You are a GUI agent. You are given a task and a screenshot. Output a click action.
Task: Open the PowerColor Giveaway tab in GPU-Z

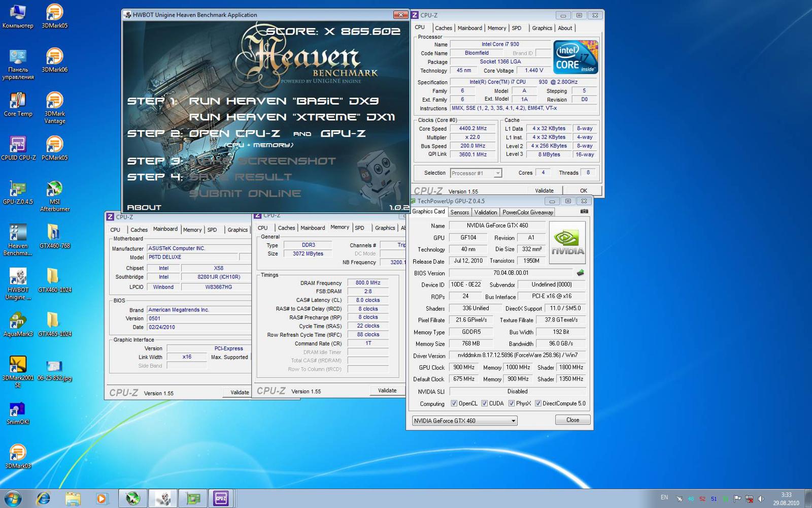click(527, 212)
